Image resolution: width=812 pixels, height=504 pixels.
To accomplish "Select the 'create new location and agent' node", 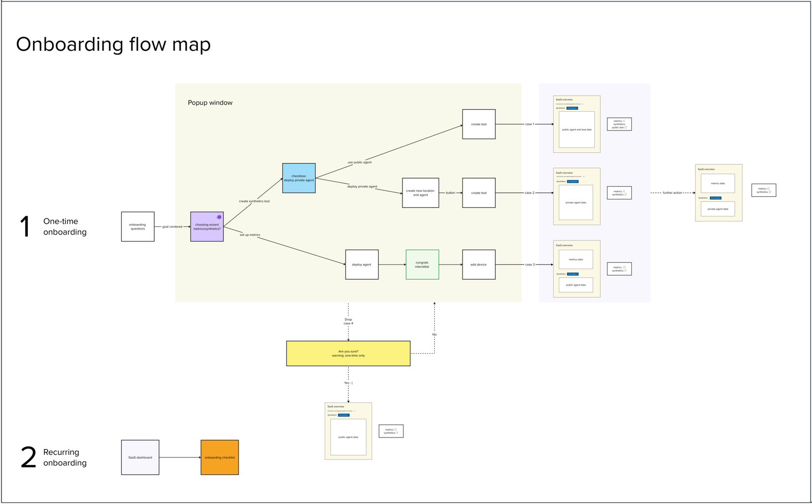I will [x=420, y=193].
